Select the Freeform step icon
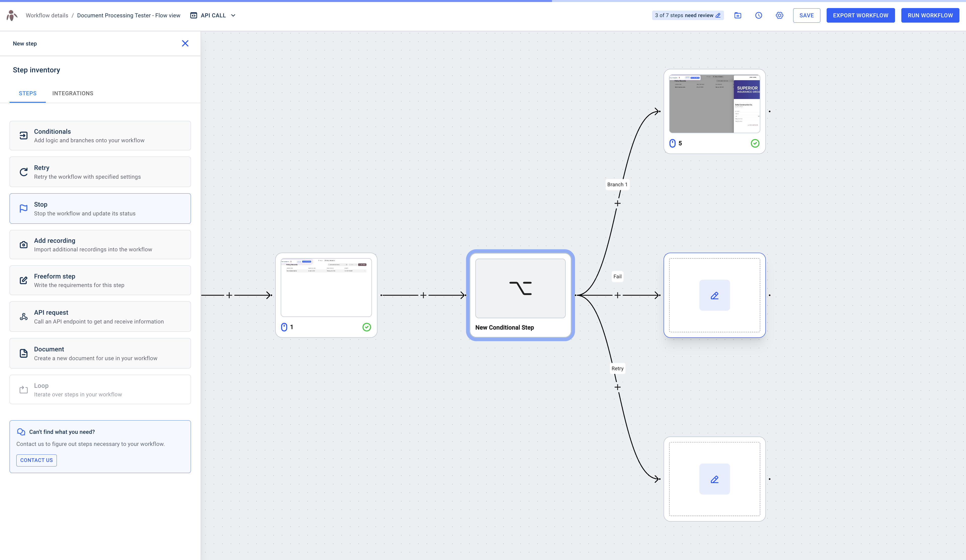This screenshot has width=966, height=560. tap(23, 280)
